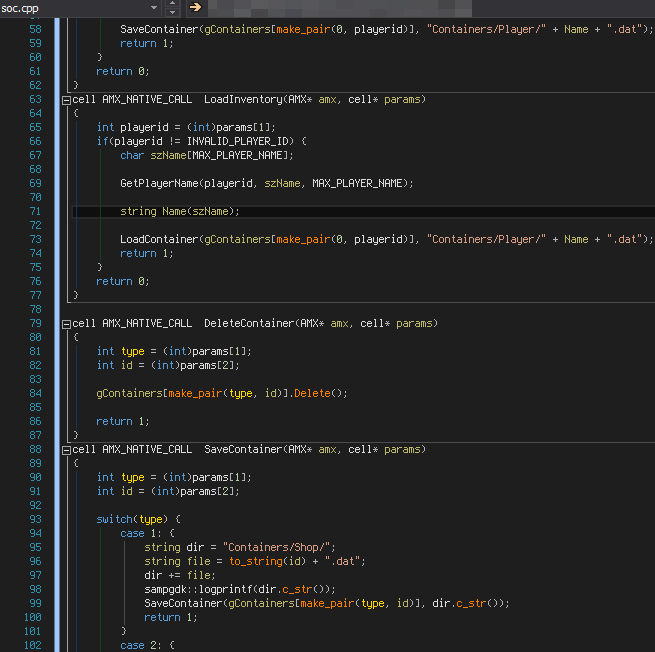
Task: Click the small up arrow stepper beside soc.cpp
Action: tap(172, 3)
